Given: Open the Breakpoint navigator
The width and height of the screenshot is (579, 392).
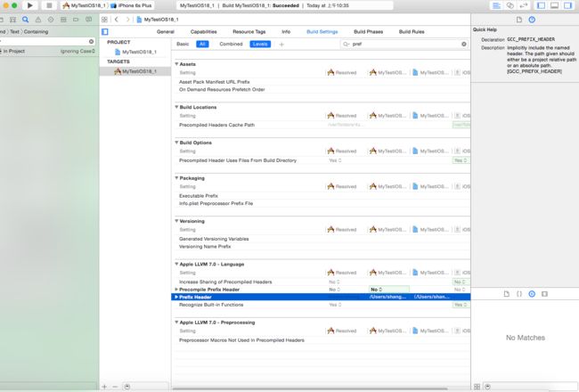Looking at the screenshot, I should 76,20.
